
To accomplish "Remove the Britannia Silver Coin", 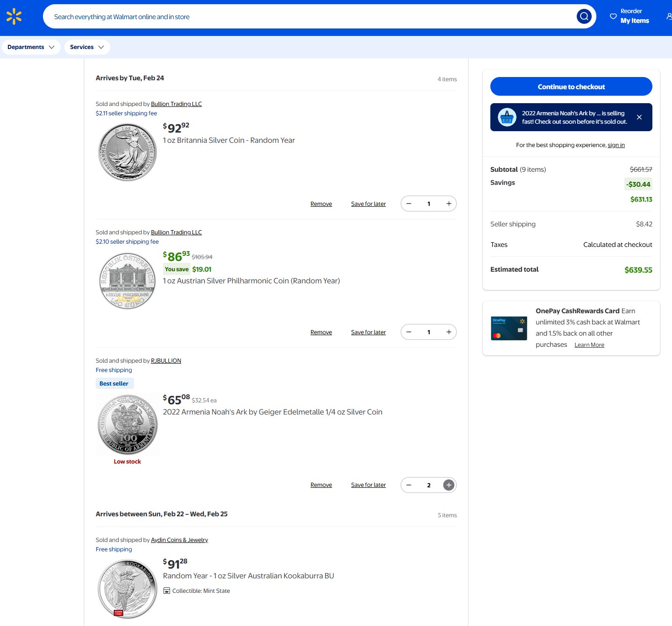I will [x=321, y=204].
